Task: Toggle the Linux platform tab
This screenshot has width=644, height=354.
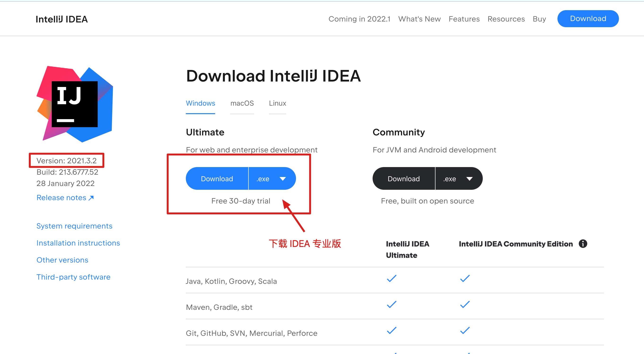Action: point(278,103)
